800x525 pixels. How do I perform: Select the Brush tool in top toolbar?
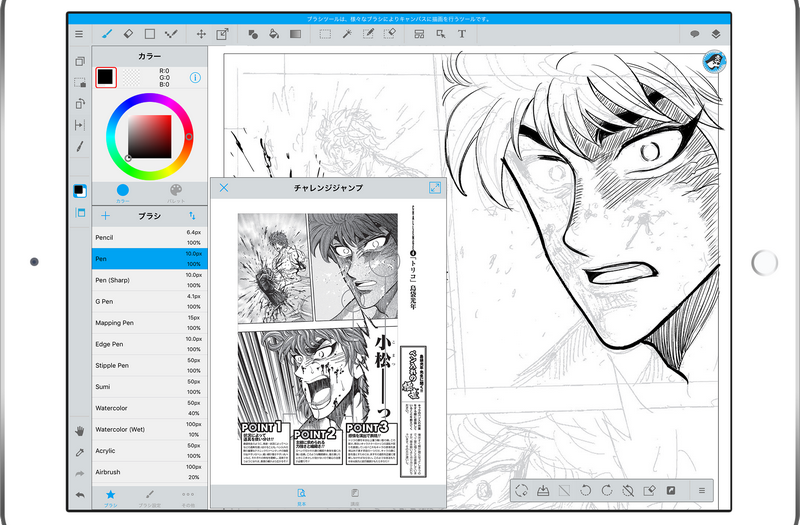coord(107,34)
